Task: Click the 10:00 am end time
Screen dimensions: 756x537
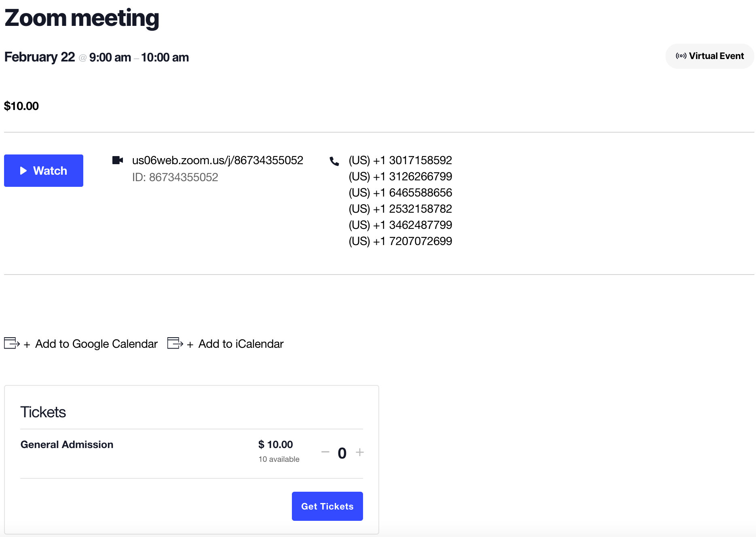Action: 165,57
